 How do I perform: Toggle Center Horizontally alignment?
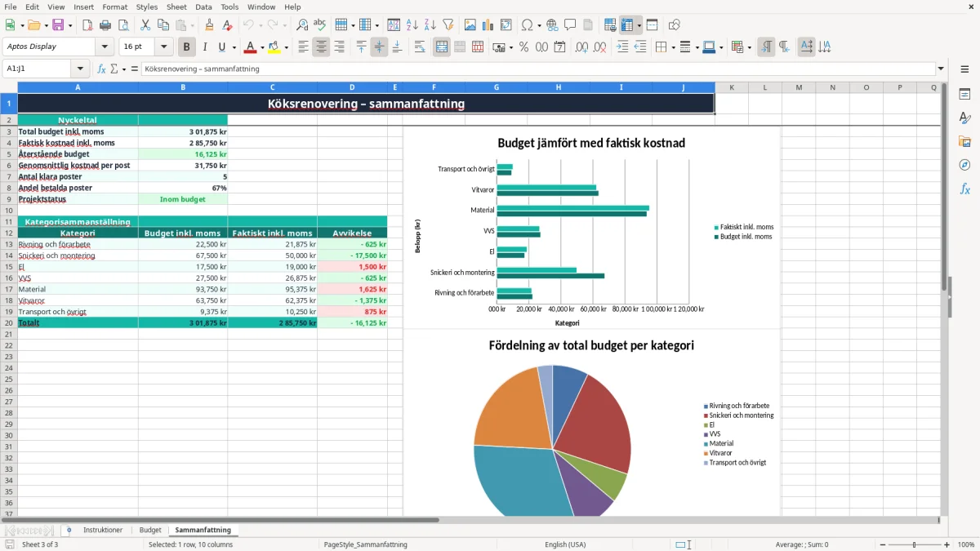tap(321, 47)
